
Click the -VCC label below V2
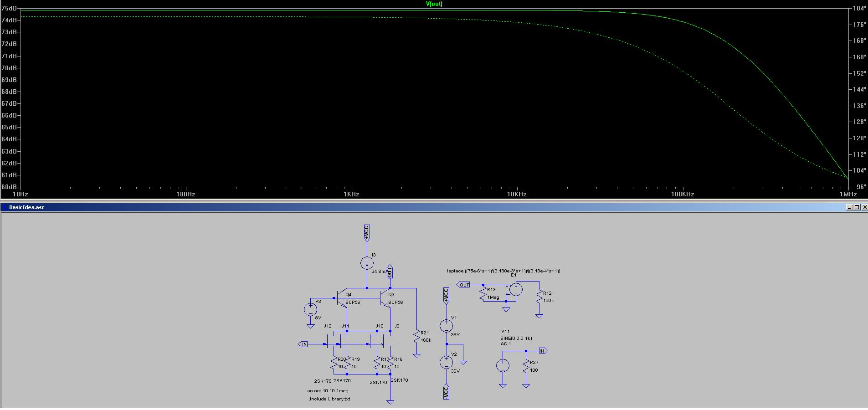(446, 392)
